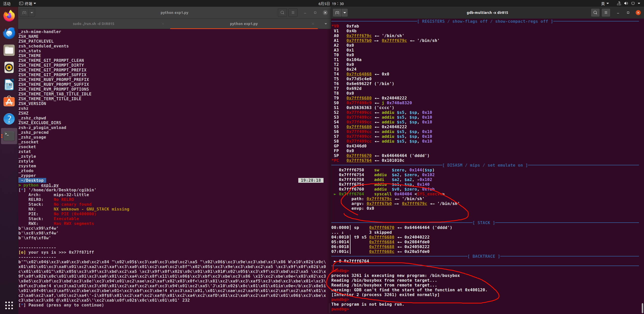Open power menu icon in top bar
Image resolution: width=644 pixels, height=314 pixels.
click(x=633, y=4)
